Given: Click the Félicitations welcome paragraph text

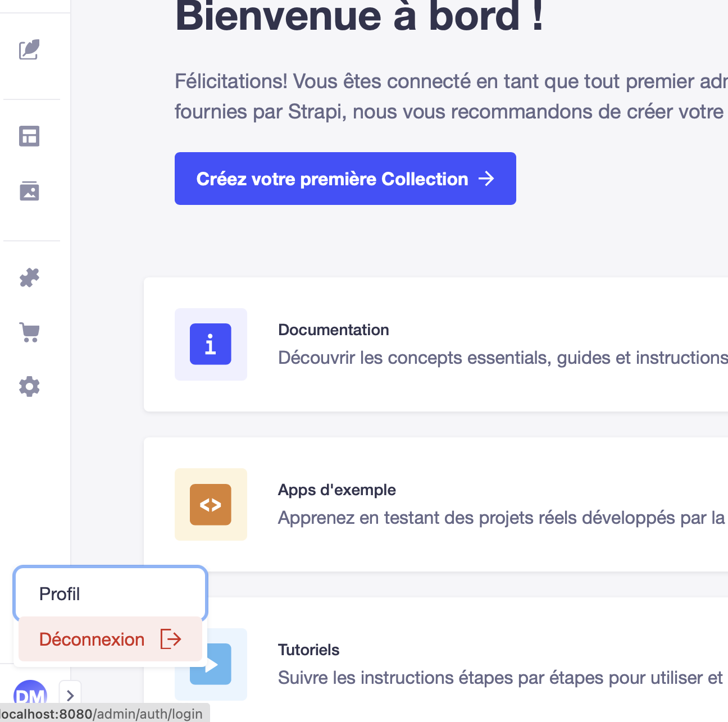Looking at the screenshot, I should pos(451,97).
